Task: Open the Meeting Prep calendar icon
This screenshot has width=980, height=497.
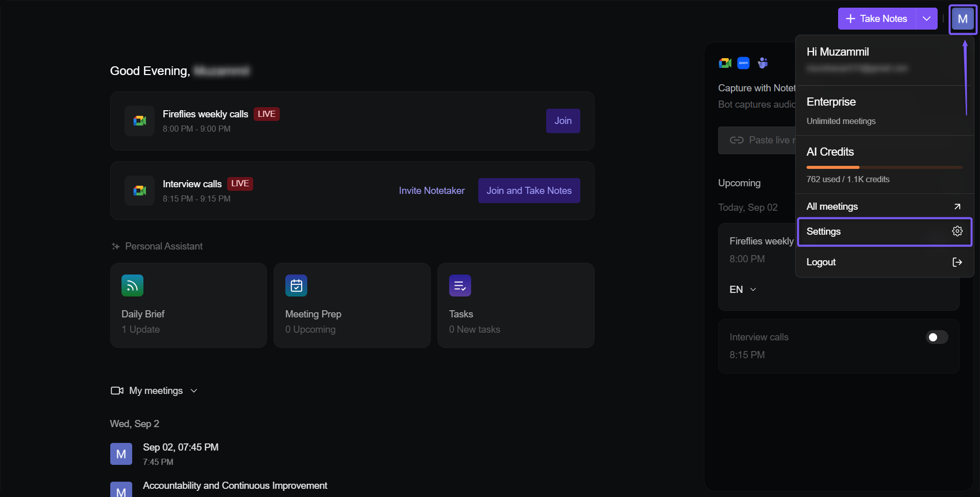Action: tap(296, 286)
